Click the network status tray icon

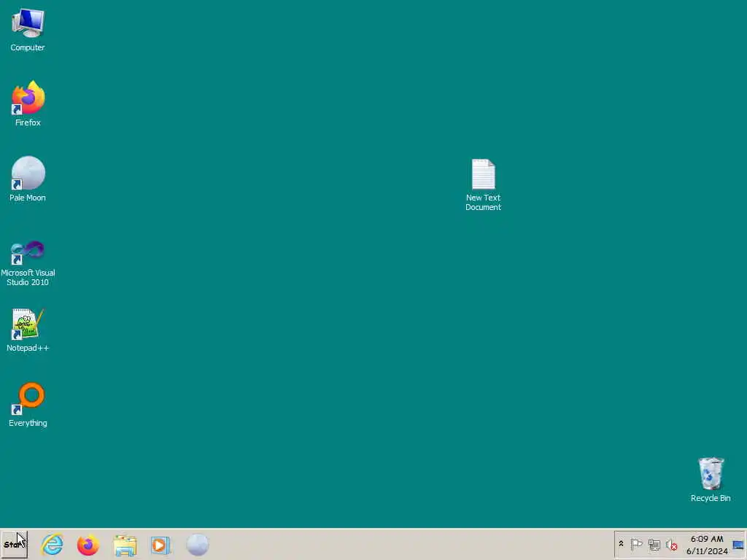[x=654, y=544]
